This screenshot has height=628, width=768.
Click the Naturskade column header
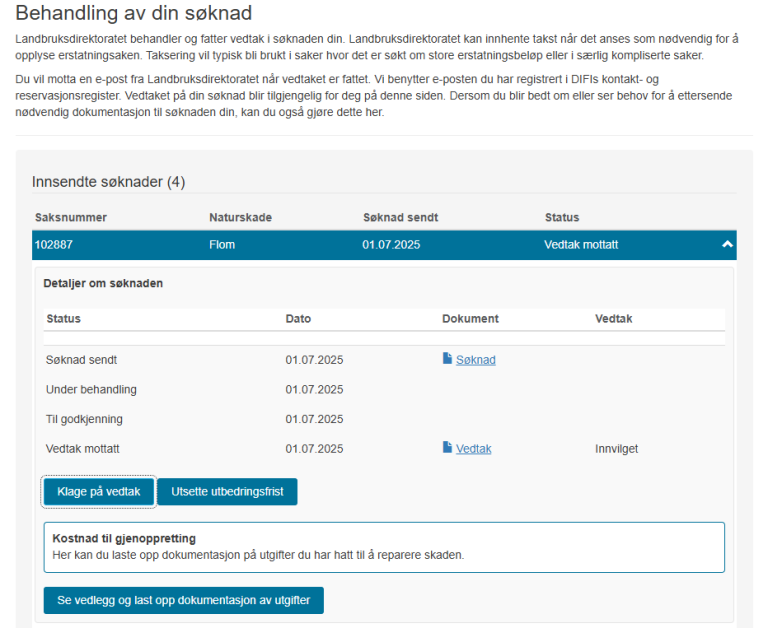point(240,217)
